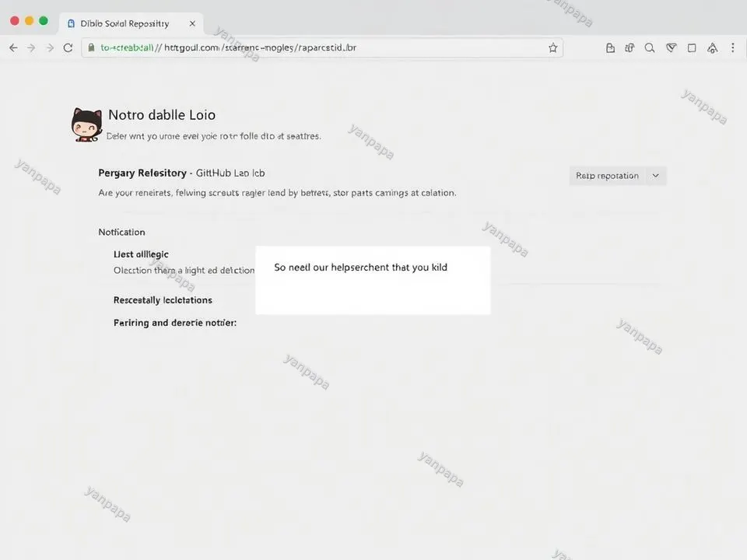Open the three-dot browser menu

(x=732, y=48)
